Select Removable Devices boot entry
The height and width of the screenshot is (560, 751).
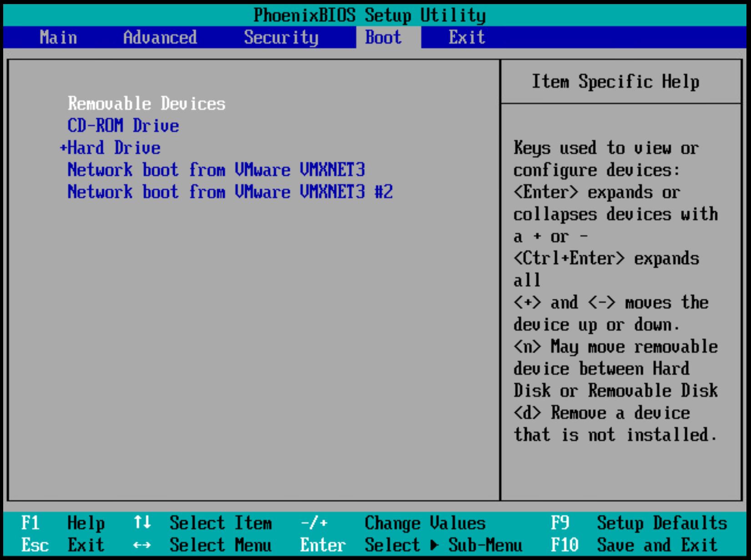(x=146, y=104)
